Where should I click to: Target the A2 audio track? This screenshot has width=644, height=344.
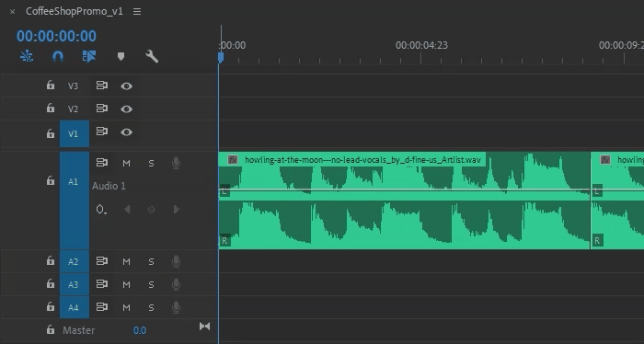(x=73, y=261)
